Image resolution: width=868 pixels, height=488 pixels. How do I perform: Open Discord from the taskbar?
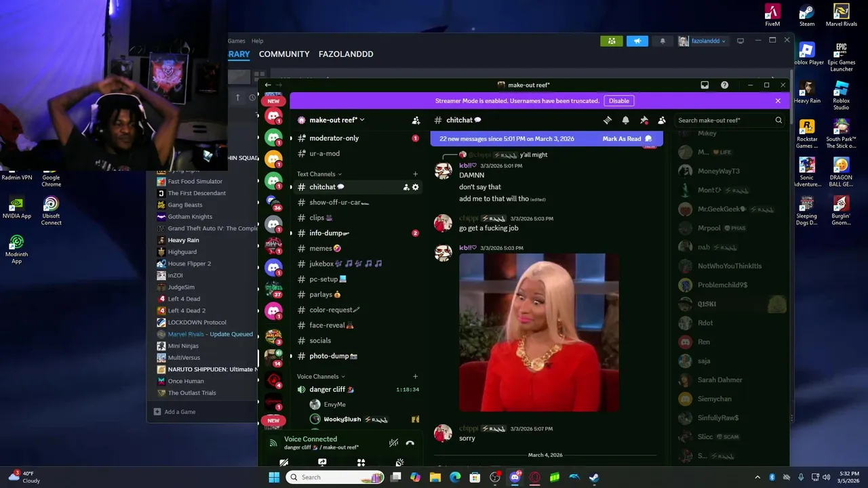(x=515, y=477)
